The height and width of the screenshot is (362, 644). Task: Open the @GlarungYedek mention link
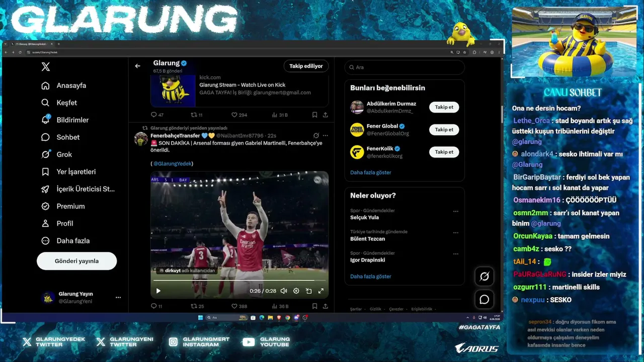point(173,163)
